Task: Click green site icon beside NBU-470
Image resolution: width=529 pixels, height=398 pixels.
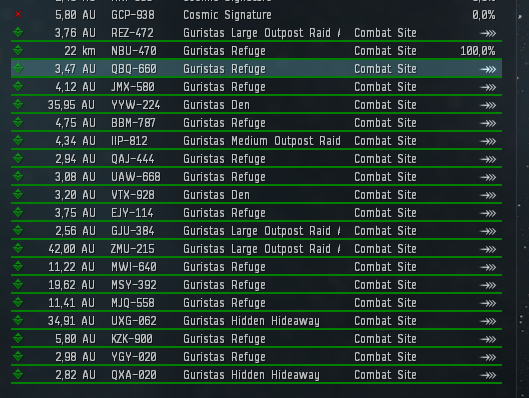Action: point(18,50)
